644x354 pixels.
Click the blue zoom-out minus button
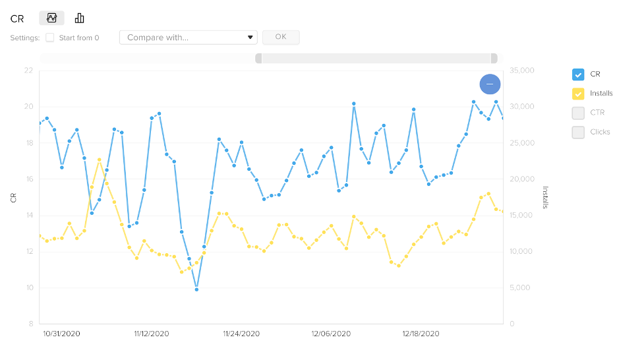pos(490,84)
